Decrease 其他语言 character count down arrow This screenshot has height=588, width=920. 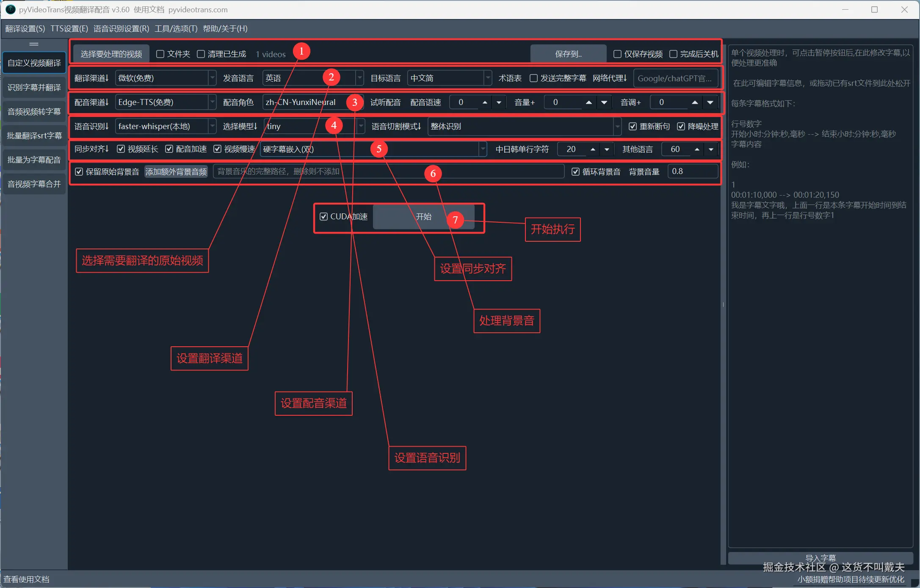[x=711, y=149]
